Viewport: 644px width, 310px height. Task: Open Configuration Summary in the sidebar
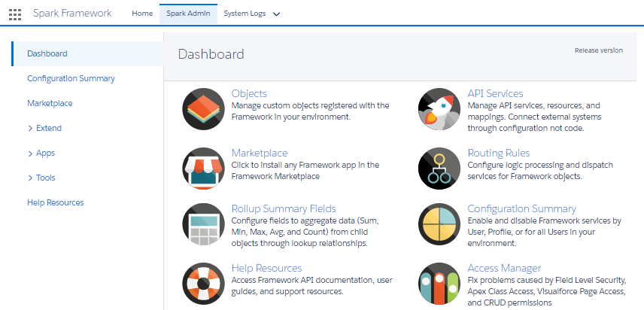click(71, 78)
